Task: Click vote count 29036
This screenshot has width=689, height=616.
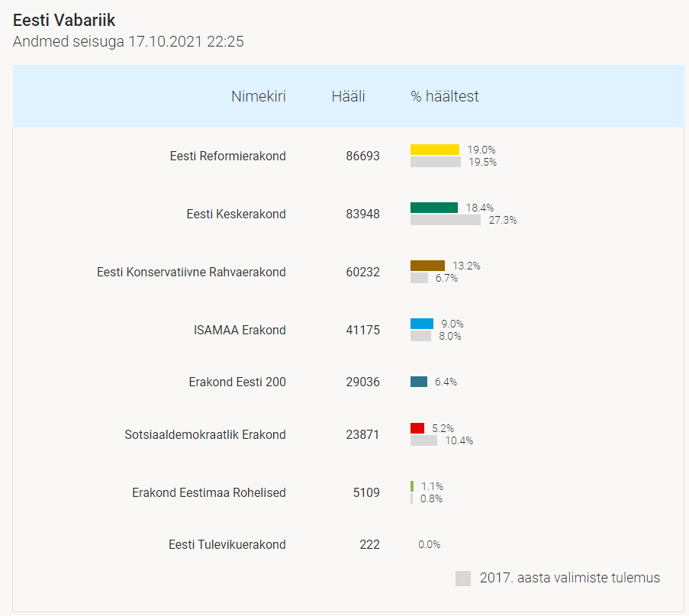Action: 362,382
